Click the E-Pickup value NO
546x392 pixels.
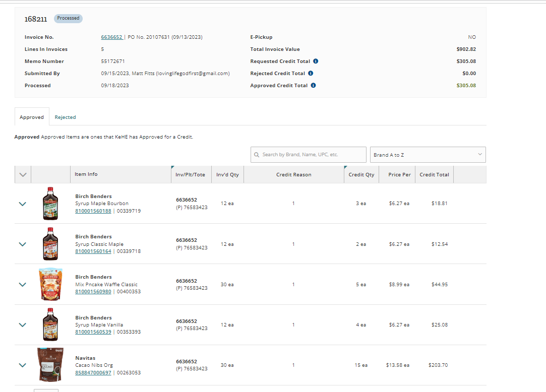[472, 37]
